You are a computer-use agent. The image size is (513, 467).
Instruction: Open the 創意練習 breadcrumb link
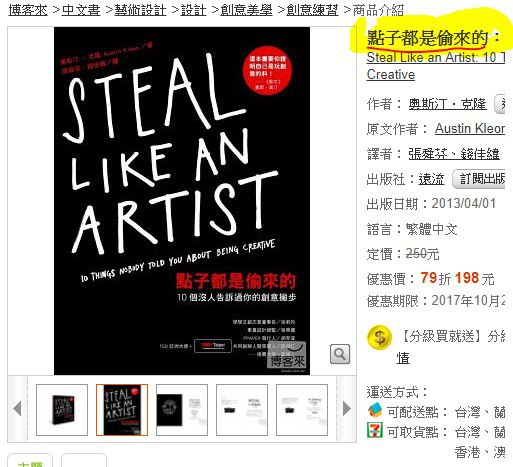click(312, 10)
